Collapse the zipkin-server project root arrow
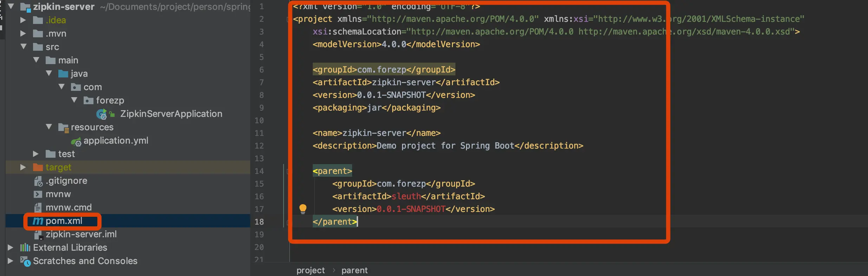Screen dimensions: 868x276 click(x=11, y=6)
